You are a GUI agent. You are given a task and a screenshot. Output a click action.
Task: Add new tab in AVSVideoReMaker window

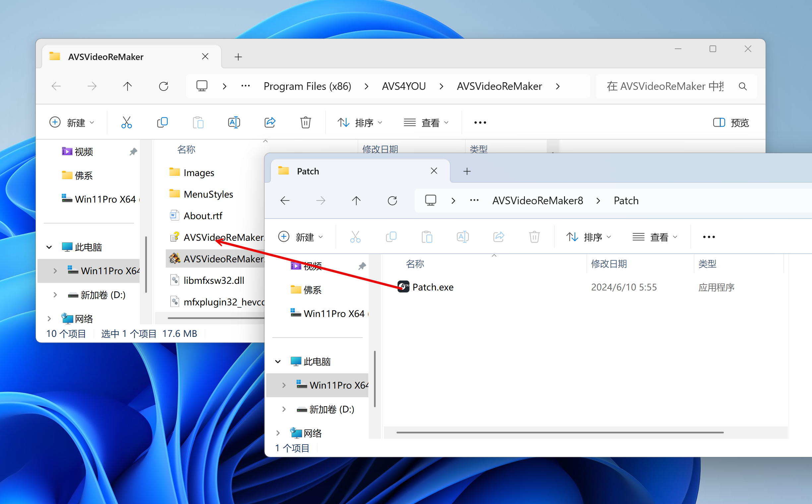pyautogui.click(x=238, y=57)
